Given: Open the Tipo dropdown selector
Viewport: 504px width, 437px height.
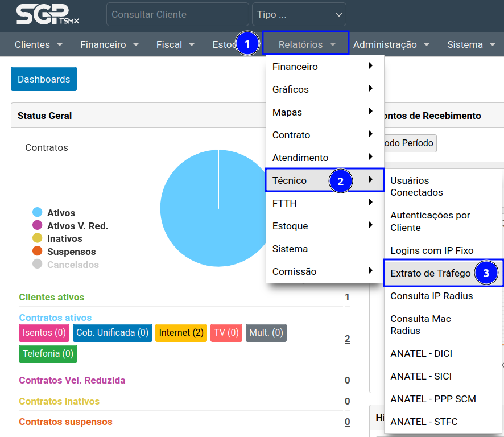Looking at the screenshot, I should click(299, 14).
